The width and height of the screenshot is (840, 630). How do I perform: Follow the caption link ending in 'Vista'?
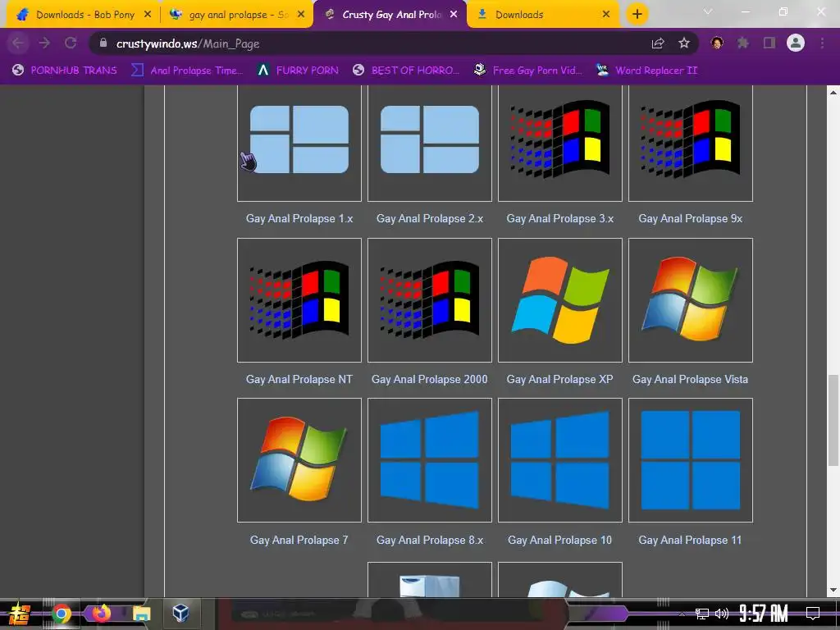pyautogui.click(x=691, y=379)
